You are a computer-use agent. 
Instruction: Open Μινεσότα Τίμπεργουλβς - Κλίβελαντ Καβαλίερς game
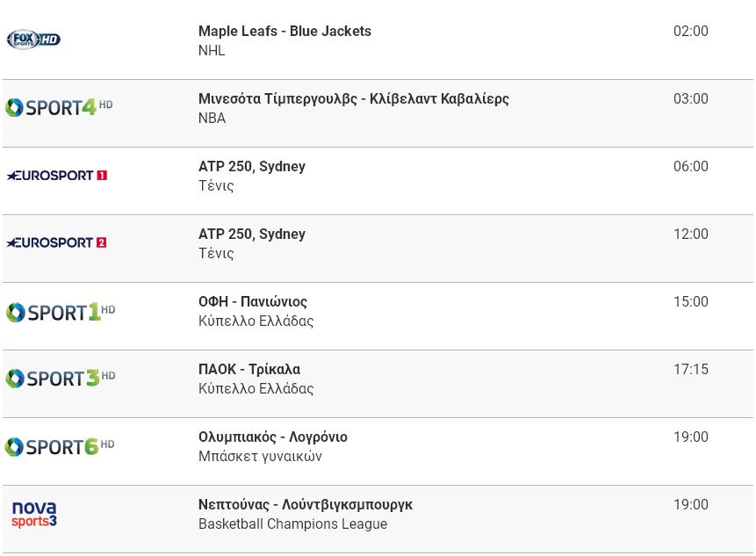click(x=353, y=99)
